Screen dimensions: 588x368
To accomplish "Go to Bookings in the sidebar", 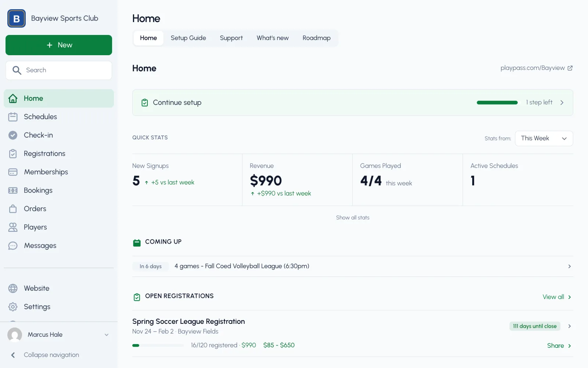I will click(59, 190).
